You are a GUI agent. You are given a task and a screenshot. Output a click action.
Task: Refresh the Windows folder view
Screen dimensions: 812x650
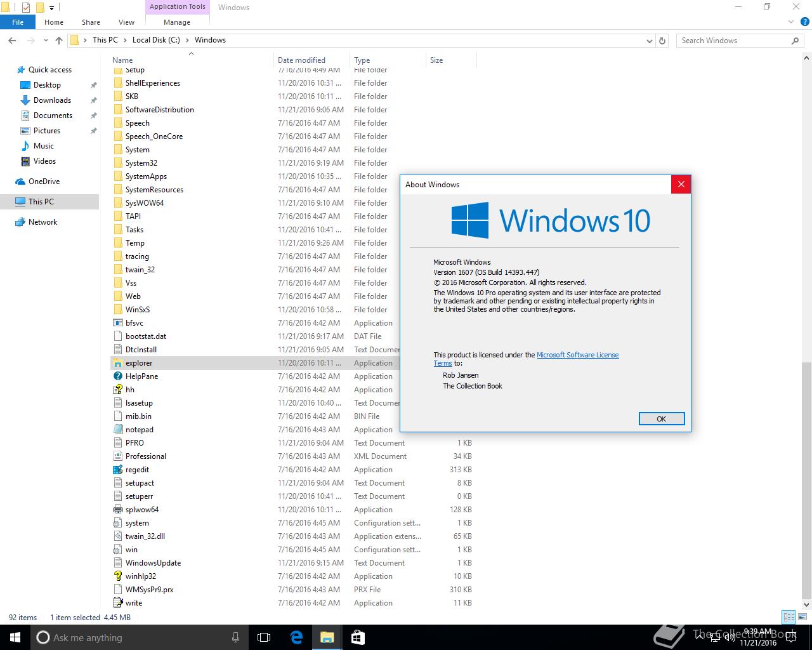point(662,40)
